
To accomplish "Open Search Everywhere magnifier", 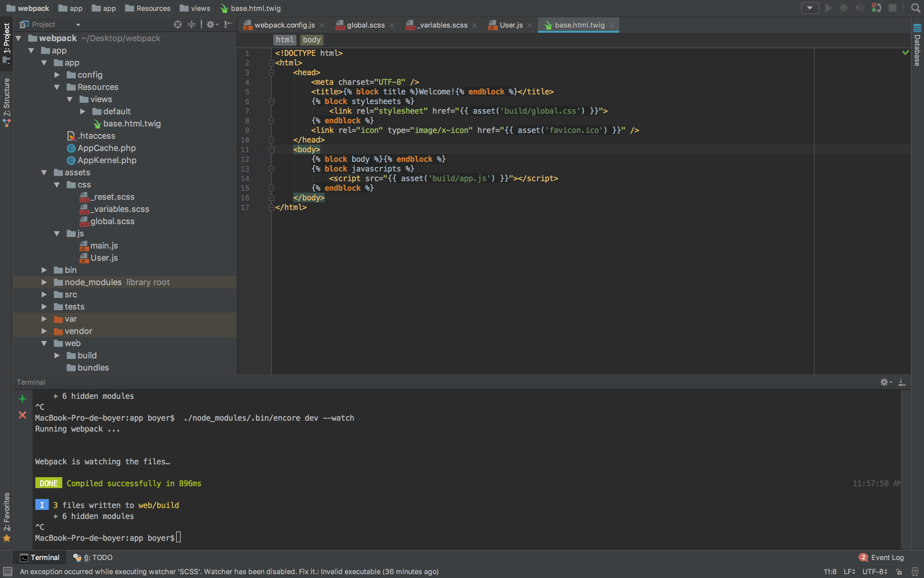I will coord(915,8).
